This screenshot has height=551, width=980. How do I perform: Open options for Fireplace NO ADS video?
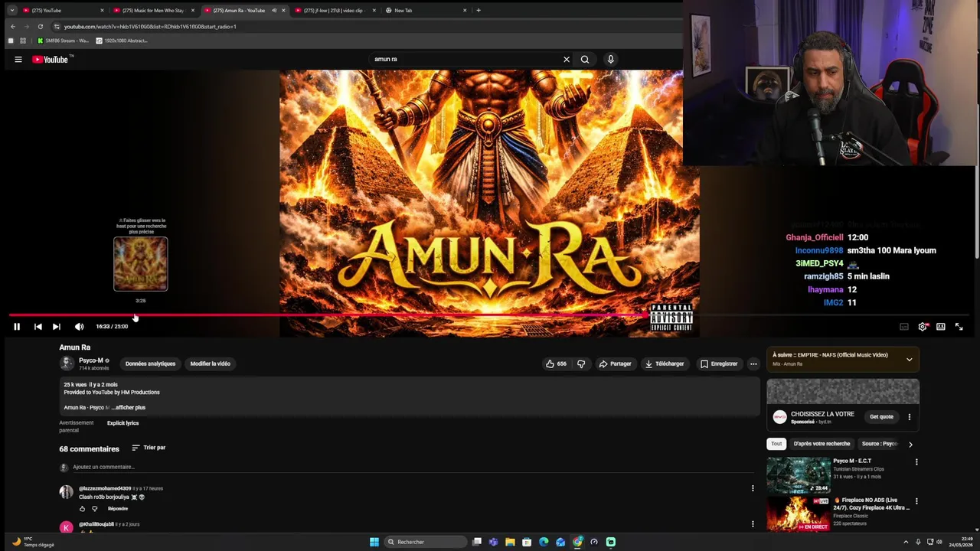click(x=916, y=501)
